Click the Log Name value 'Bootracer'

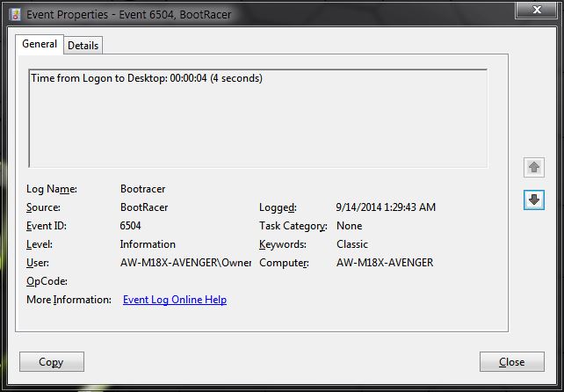coord(143,189)
